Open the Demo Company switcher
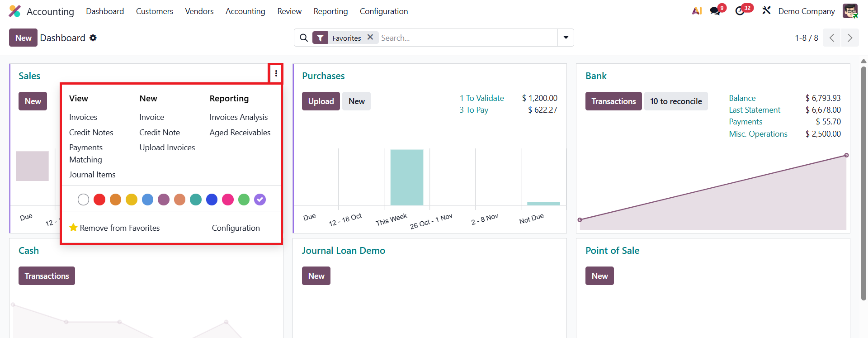 coord(807,11)
